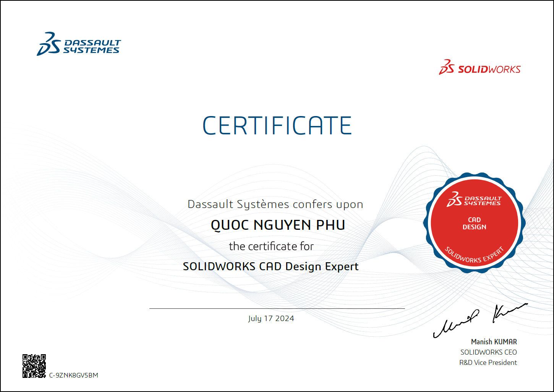The image size is (554, 392).
Task: Click the 'SOLIDWORKS CEO' title line
Action: [x=489, y=352]
